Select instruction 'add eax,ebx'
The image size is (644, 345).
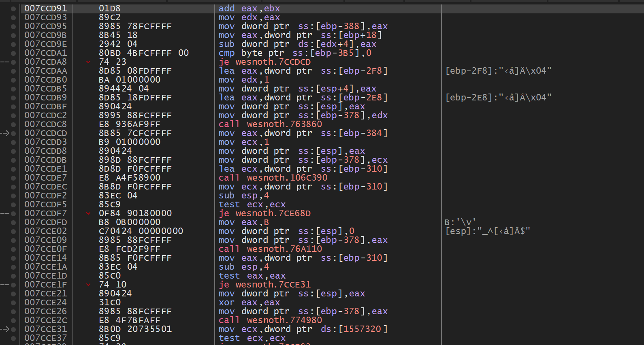point(249,9)
